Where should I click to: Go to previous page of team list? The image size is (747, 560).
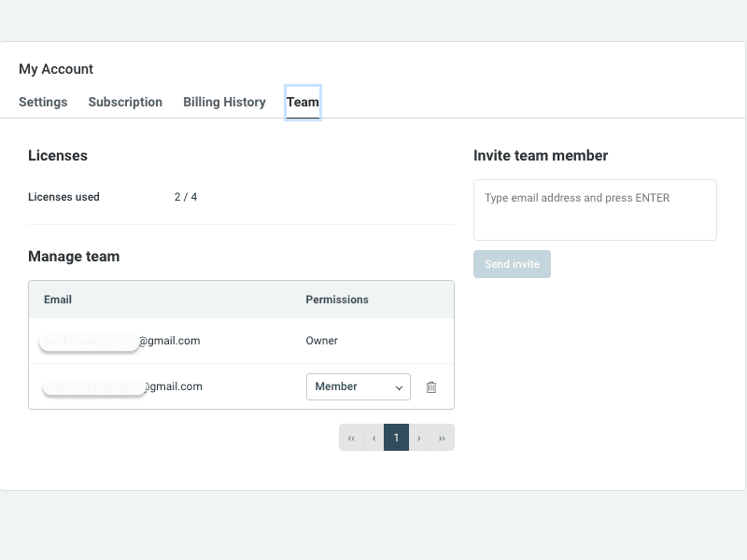pos(373,438)
